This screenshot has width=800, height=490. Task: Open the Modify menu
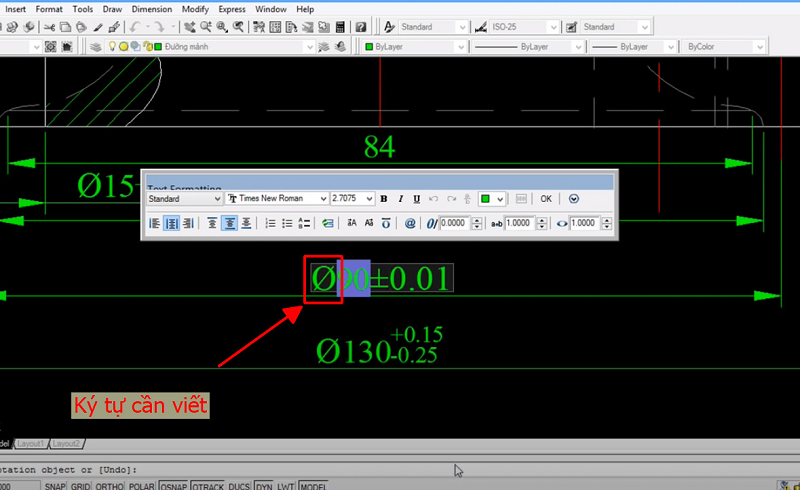click(195, 9)
